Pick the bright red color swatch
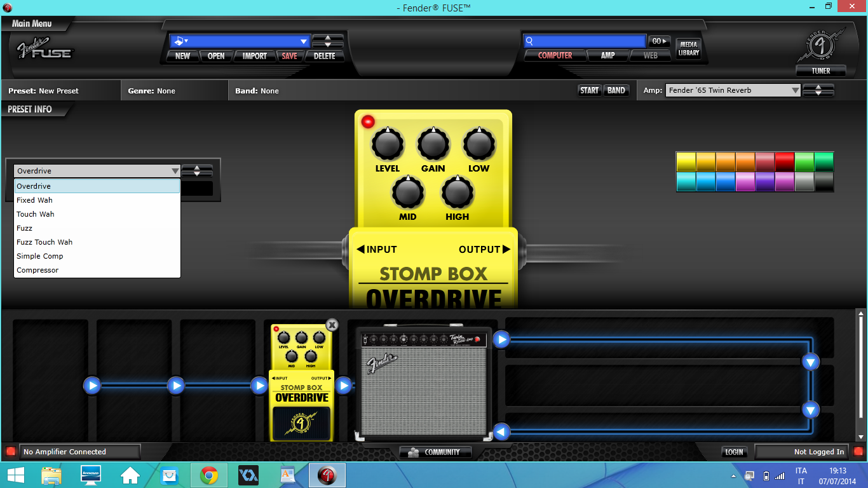 point(785,161)
